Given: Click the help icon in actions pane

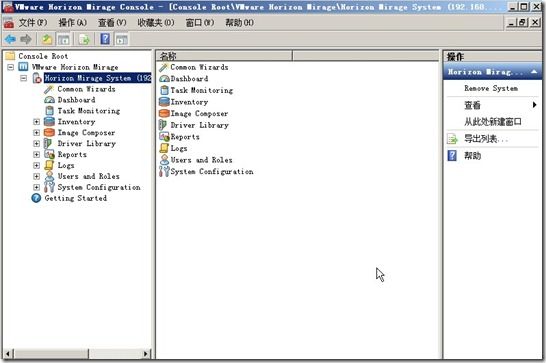Looking at the screenshot, I should [452, 155].
